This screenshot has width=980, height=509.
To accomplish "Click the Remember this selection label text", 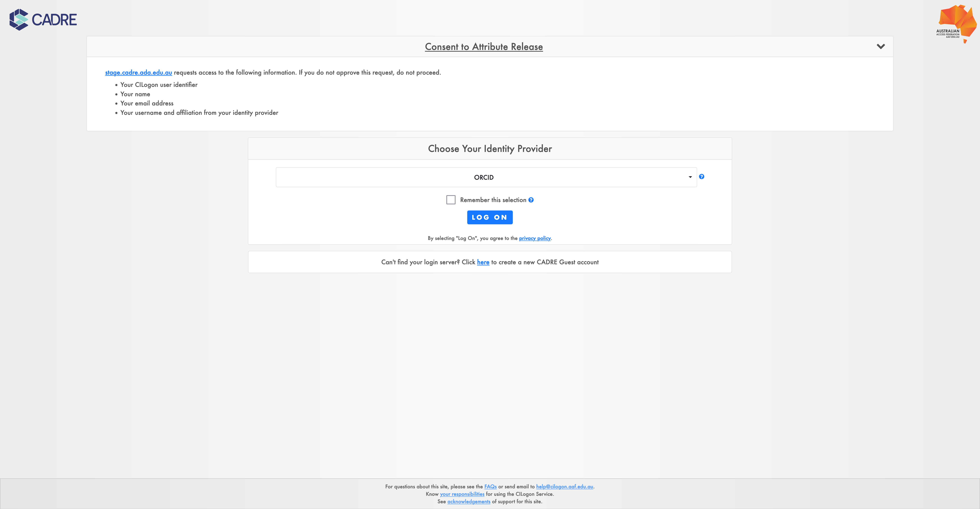I will tap(493, 200).
